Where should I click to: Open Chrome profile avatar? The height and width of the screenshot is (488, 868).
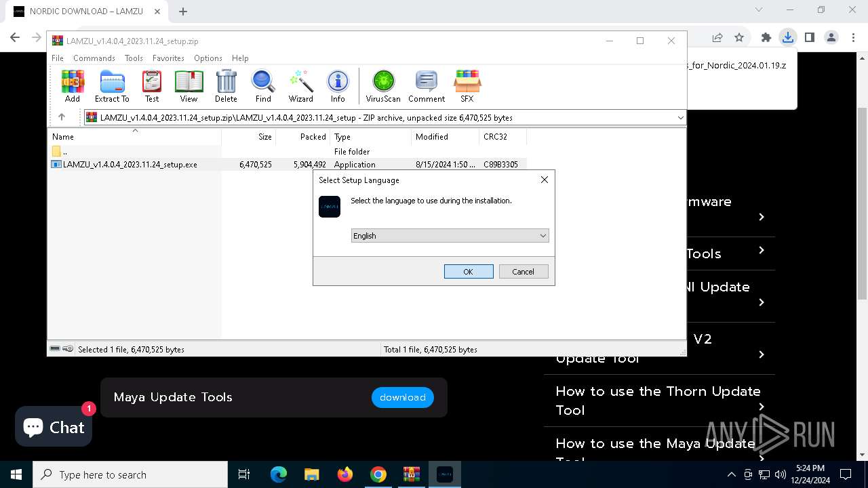831,37
